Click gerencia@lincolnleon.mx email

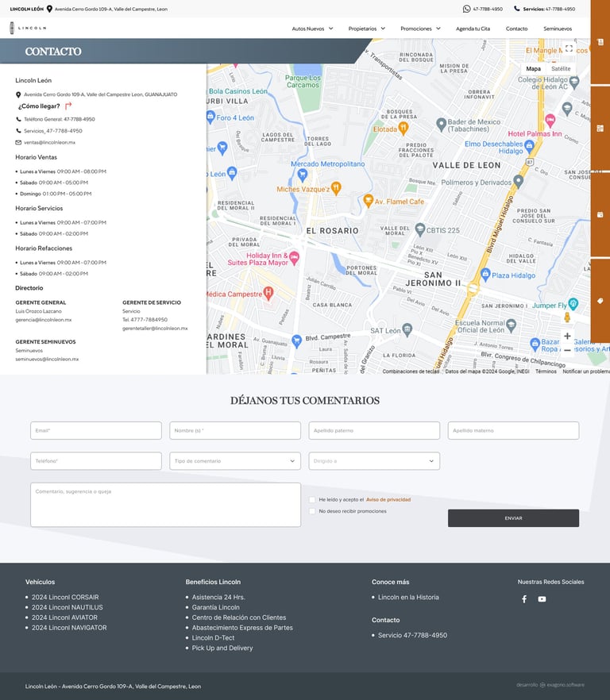[44, 320]
